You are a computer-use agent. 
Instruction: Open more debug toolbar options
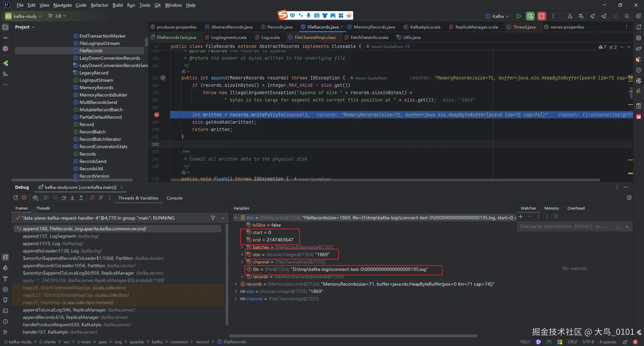click(x=110, y=198)
